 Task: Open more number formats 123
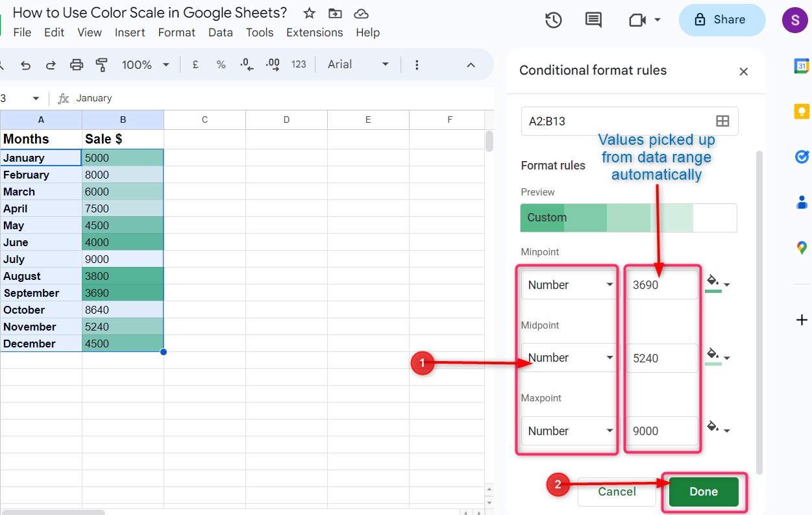[x=299, y=64]
